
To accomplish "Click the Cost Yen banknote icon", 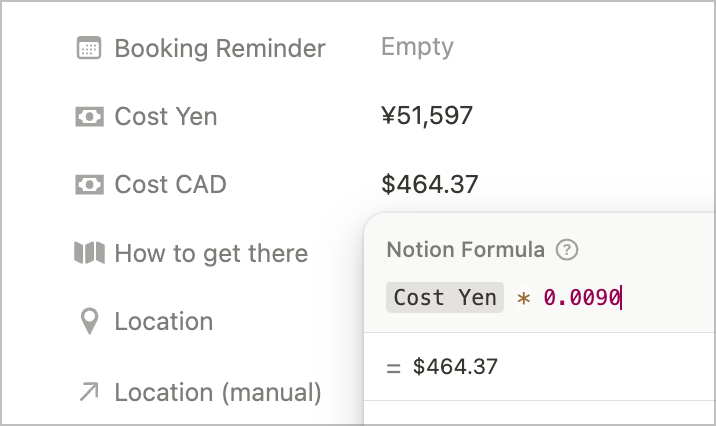I will pyautogui.click(x=89, y=116).
